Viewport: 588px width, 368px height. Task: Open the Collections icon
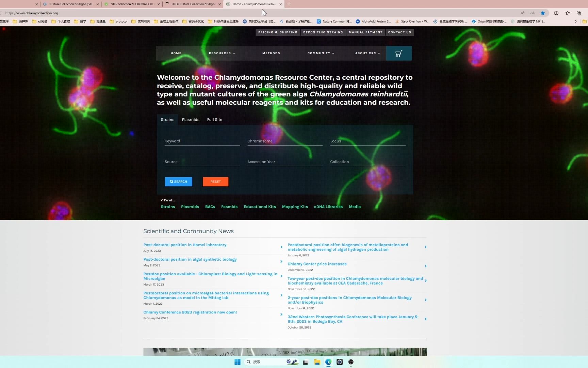[x=579, y=13]
